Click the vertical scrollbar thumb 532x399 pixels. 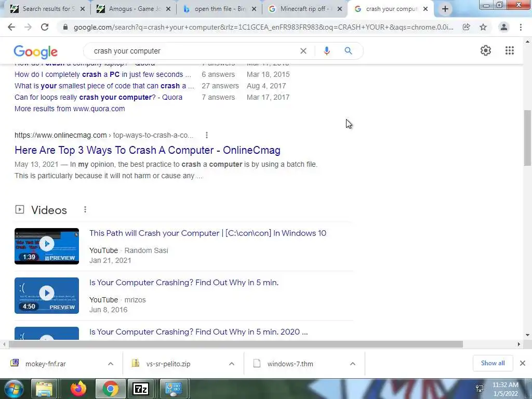tap(527, 138)
